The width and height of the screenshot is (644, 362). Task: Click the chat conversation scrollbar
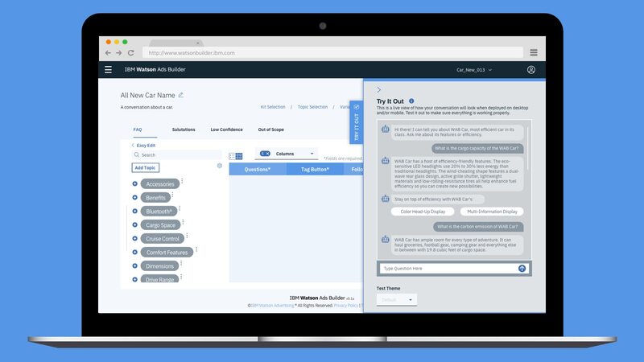[527, 148]
